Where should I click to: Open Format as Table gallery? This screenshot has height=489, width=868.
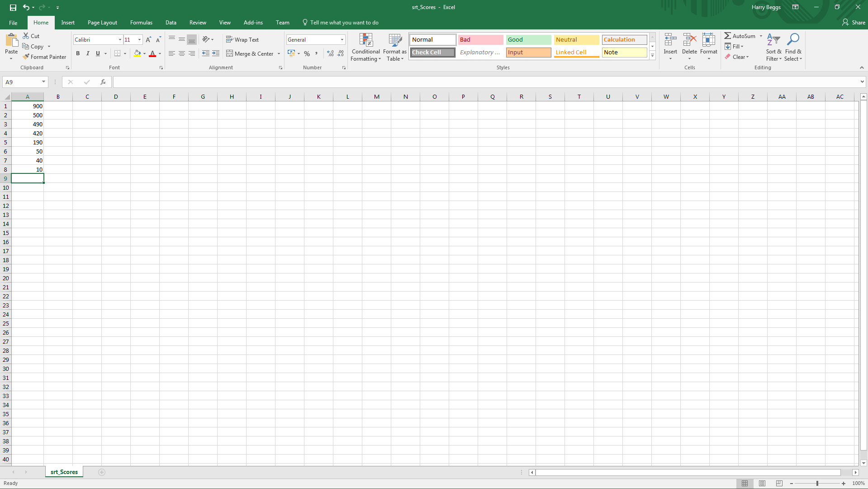click(x=395, y=47)
